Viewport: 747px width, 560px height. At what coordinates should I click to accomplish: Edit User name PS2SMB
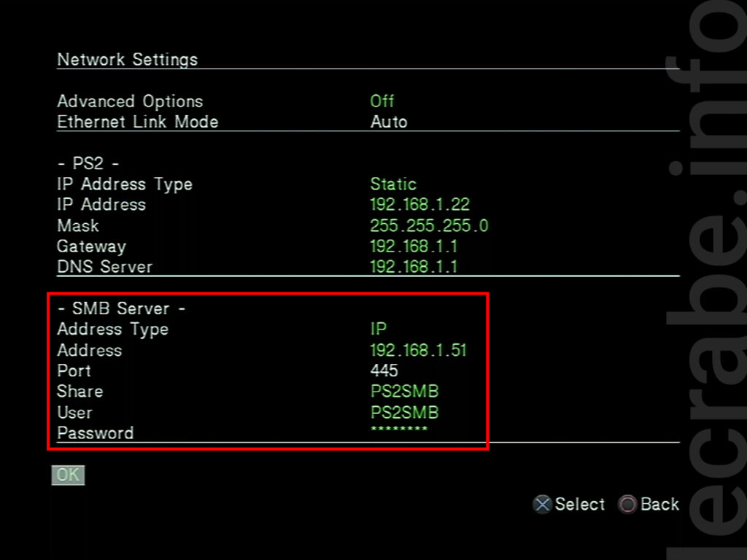click(404, 412)
